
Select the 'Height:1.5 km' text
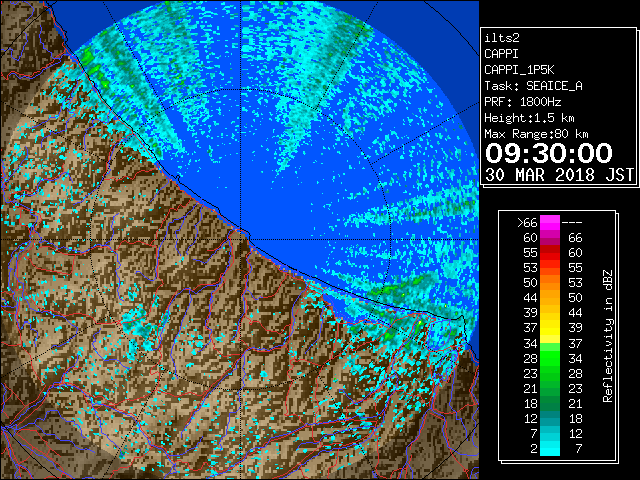coord(529,118)
